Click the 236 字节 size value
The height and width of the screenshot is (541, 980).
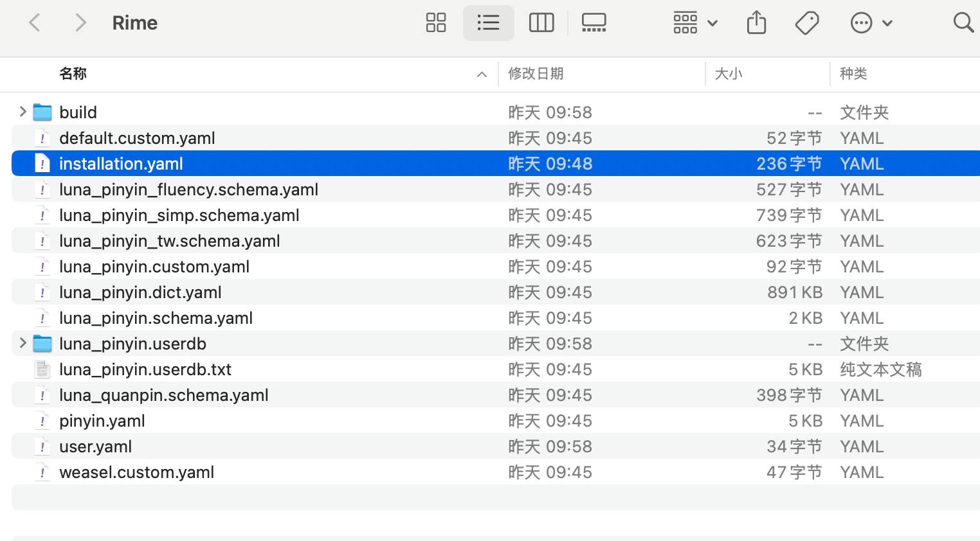(789, 164)
